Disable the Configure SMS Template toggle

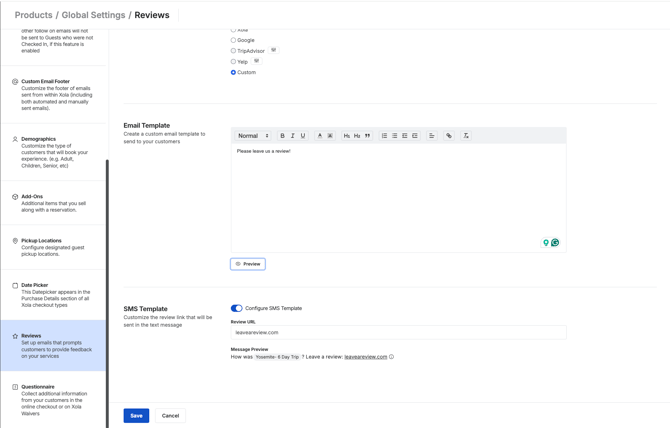[237, 308]
